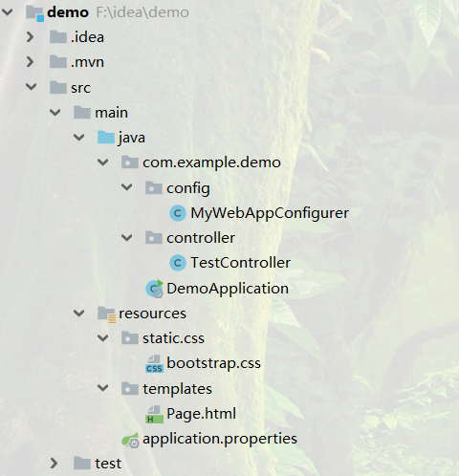Expand the test folder arrow

[x=55, y=464]
